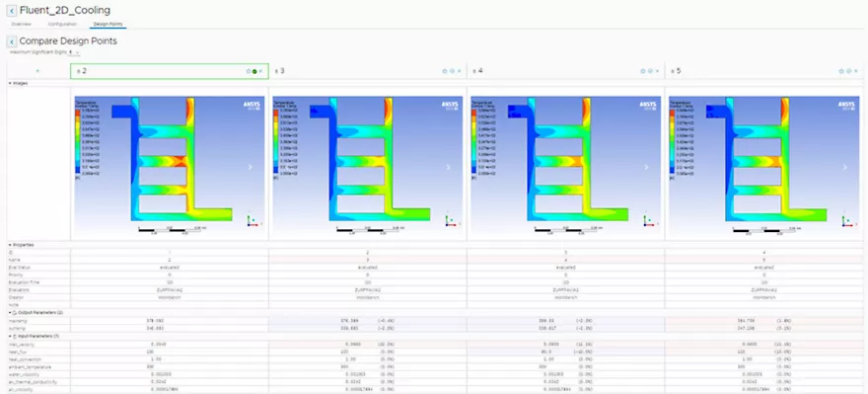Viewport: 868px width, 394px height.
Task: Switch to the Overview tab
Action: tap(21, 25)
